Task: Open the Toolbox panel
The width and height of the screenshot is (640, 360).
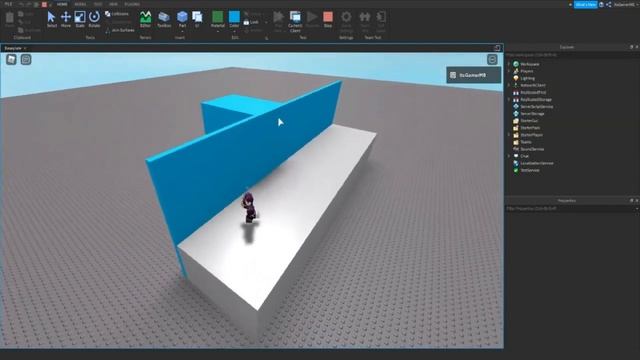Action: tap(164, 19)
